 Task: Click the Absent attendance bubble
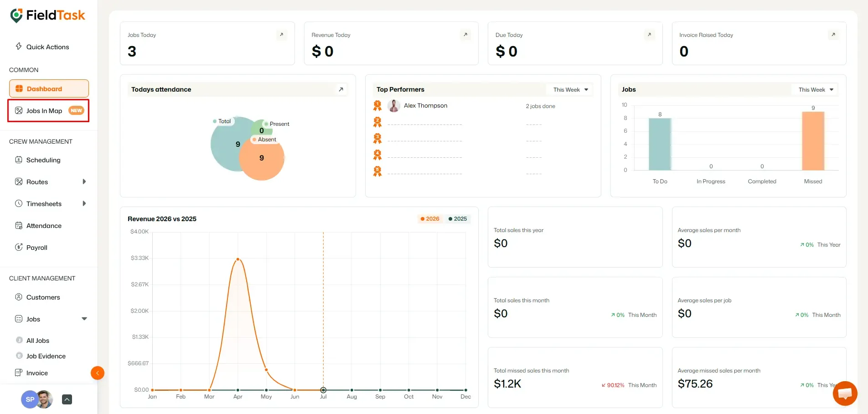pyautogui.click(x=262, y=158)
